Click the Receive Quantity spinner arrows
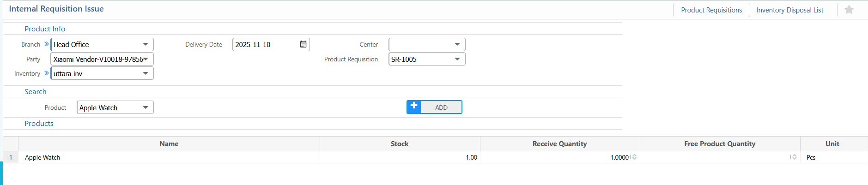Screen dimensions: 868x185 (634, 157)
